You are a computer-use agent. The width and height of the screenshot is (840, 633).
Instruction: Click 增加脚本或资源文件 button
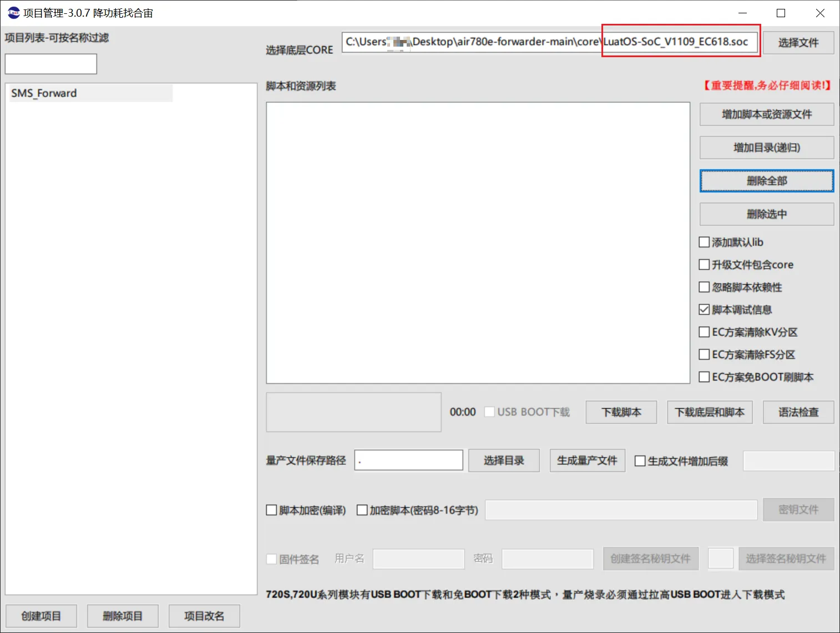pos(767,114)
